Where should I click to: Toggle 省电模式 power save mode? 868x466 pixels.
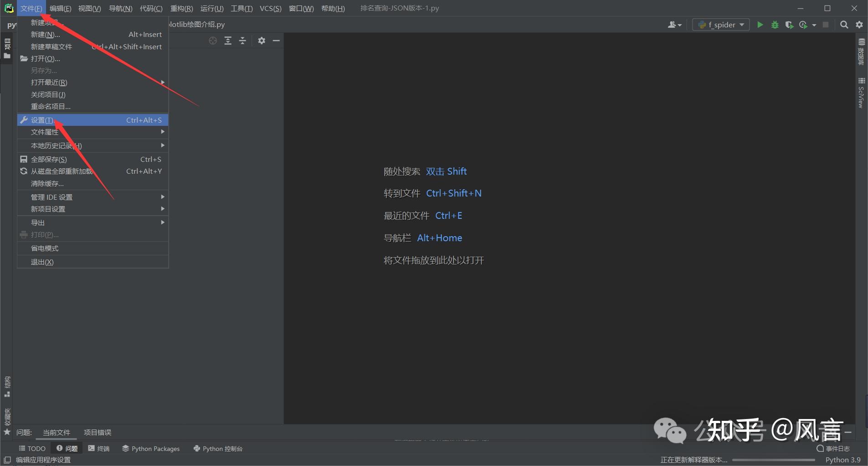93,248
